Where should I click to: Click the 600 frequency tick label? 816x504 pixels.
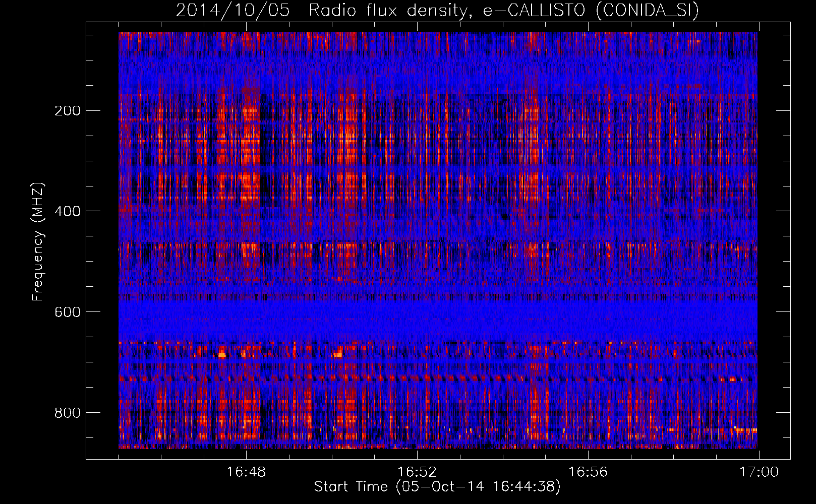[68, 312]
